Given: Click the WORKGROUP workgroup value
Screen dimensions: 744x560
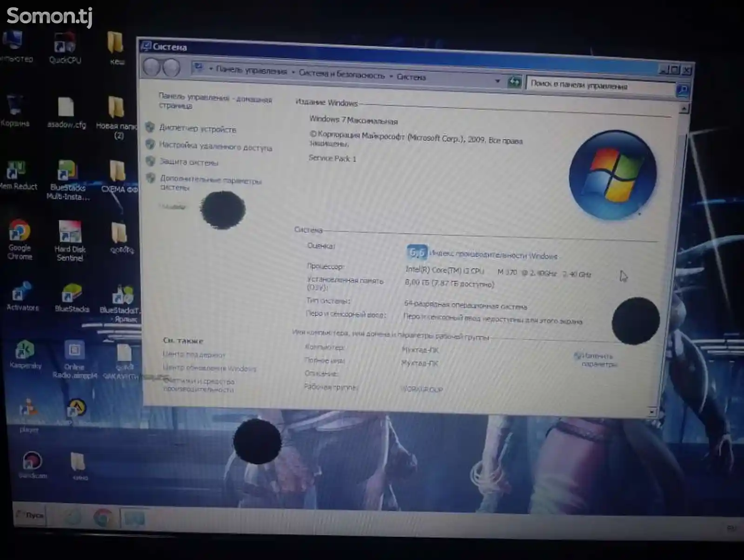Looking at the screenshot, I should point(422,389).
